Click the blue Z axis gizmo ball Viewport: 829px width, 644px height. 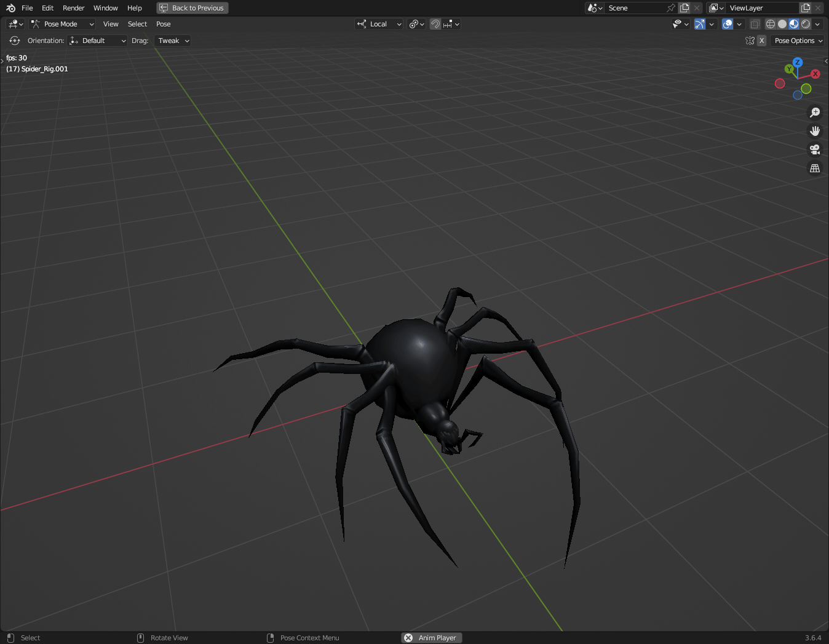(x=798, y=62)
